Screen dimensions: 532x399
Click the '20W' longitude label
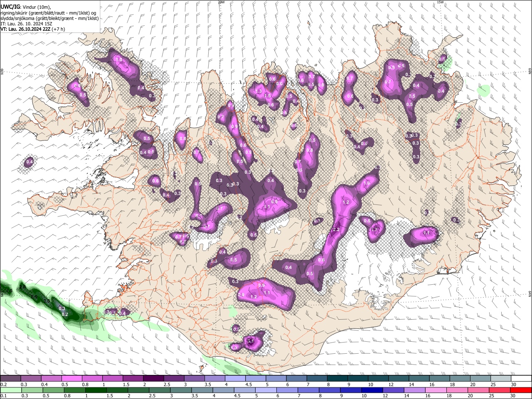221,2
